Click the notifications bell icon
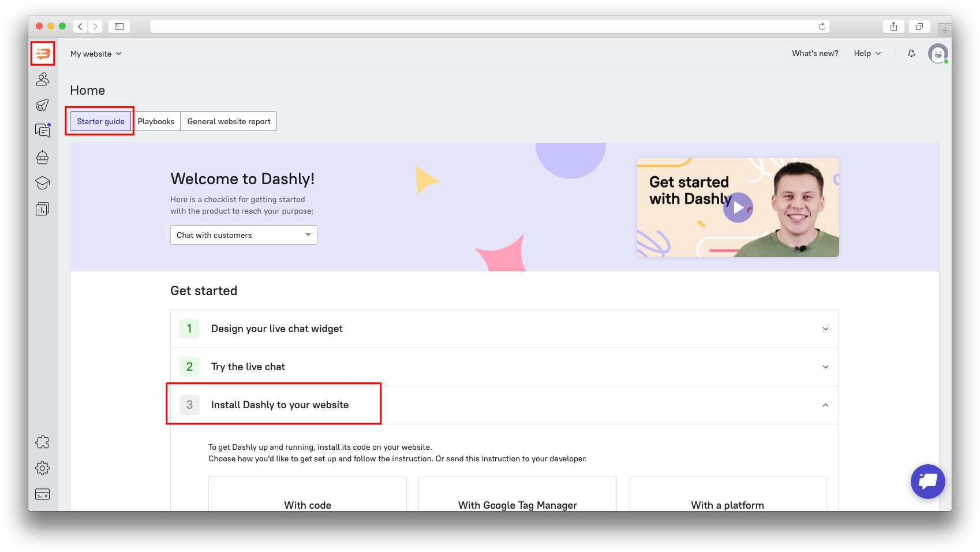 pyautogui.click(x=911, y=54)
